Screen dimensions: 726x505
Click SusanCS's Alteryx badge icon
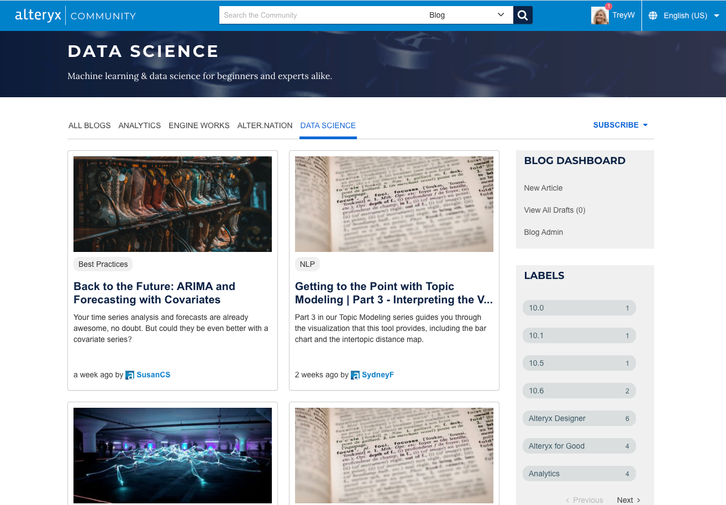click(130, 375)
